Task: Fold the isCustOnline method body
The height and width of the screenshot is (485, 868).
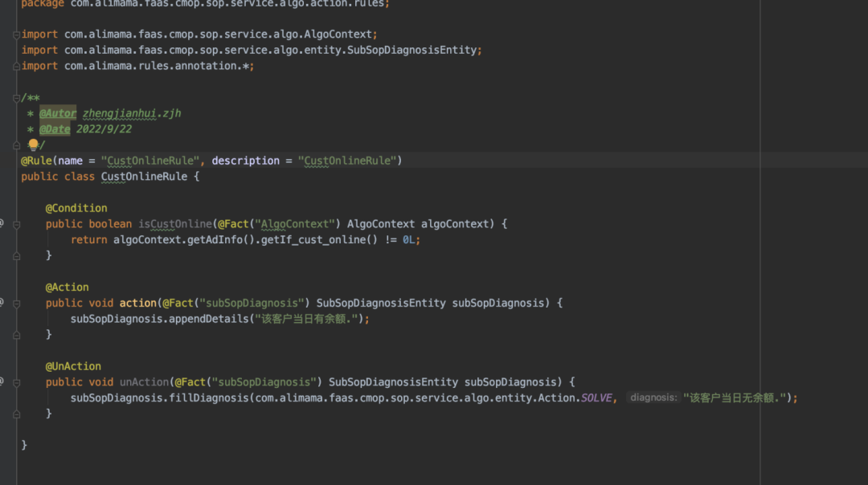Action: coord(16,224)
